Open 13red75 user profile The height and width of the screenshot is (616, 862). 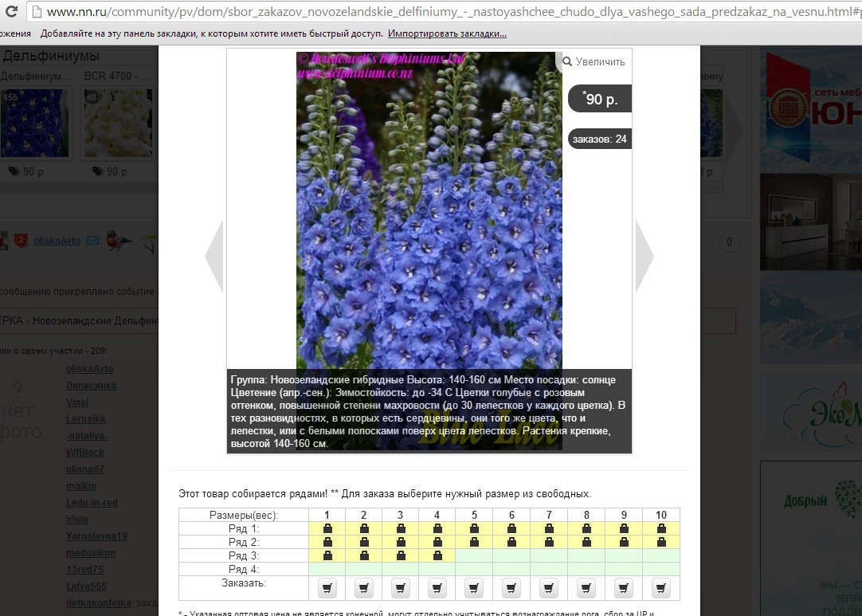(x=84, y=570)
